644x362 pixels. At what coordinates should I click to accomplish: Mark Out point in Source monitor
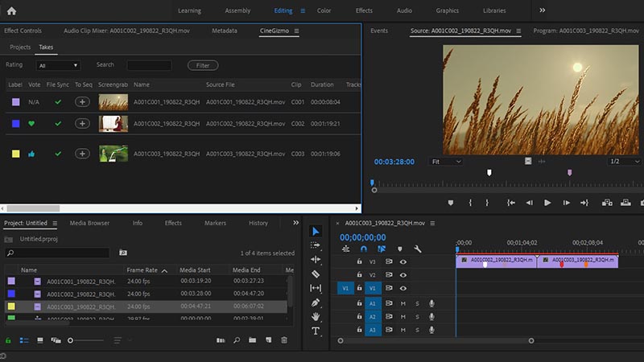(x=487, y=203)
